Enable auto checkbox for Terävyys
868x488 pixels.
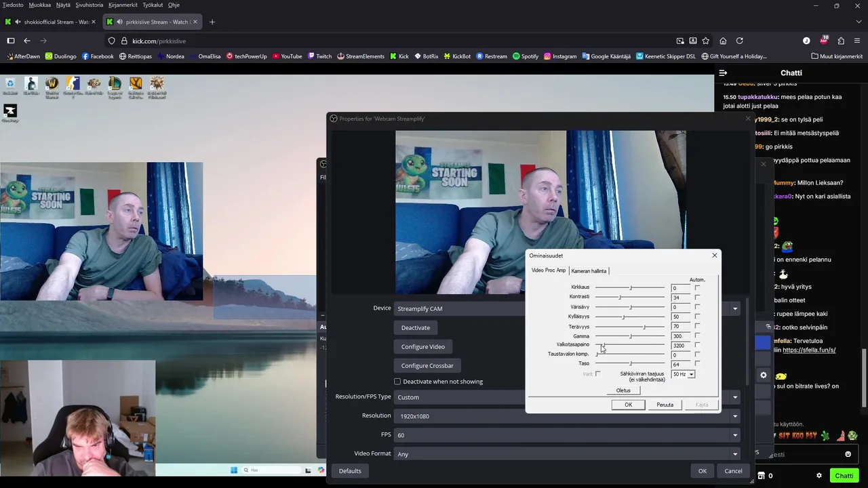coord(697,326)
